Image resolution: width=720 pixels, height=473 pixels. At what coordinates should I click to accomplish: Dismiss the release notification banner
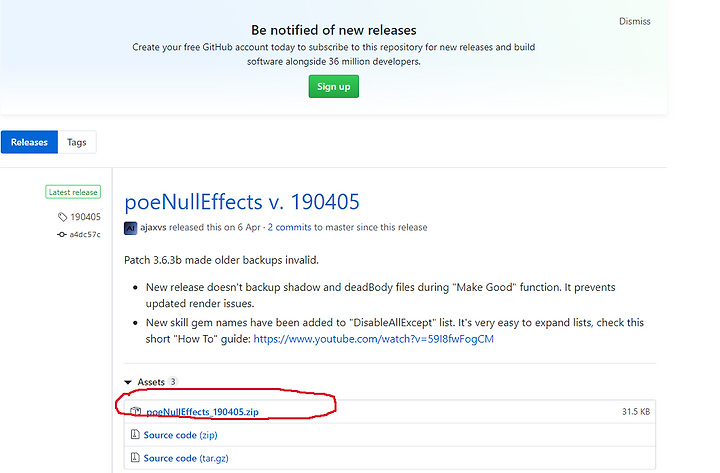[634, 22]
